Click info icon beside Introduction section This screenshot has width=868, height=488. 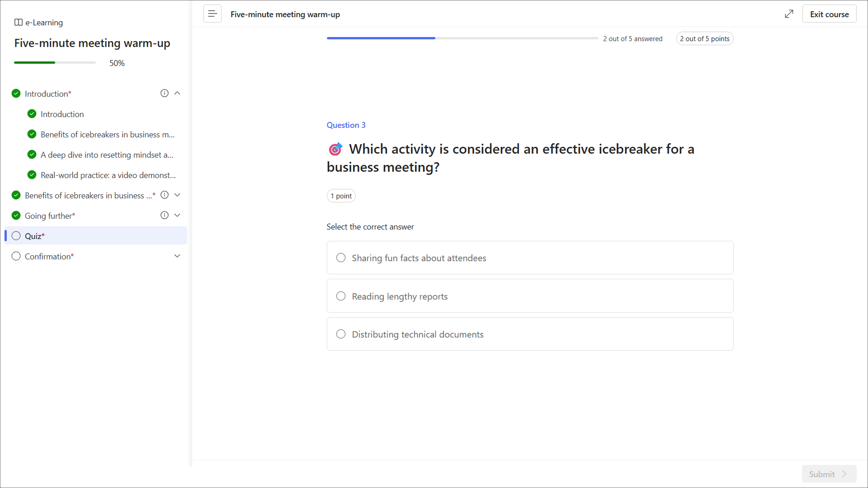[x=165, y=93]
